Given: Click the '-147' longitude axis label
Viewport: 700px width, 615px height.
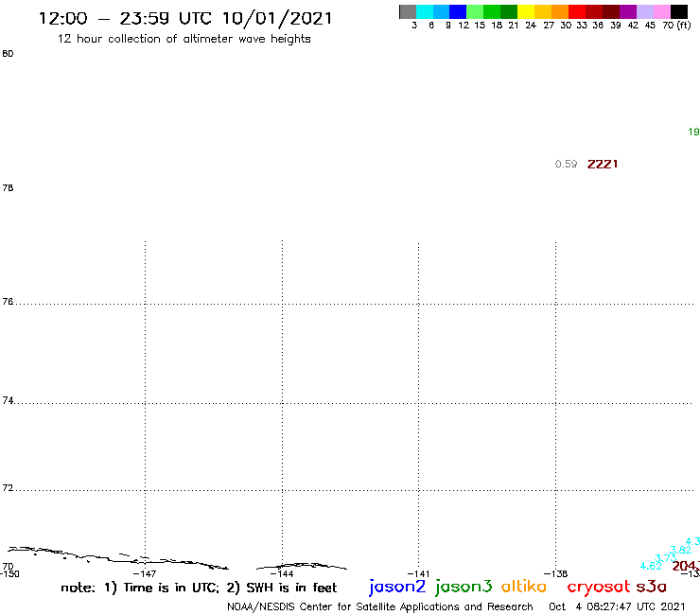Looking at the screenshot, I should (145, 574).
